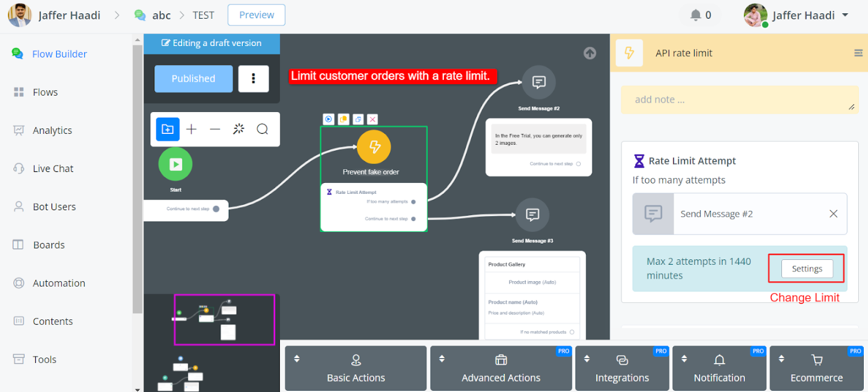Expand the Basic Actions panel
This screenshot has width=868, height=392.
pyautogui.click(x=356, y=368)
